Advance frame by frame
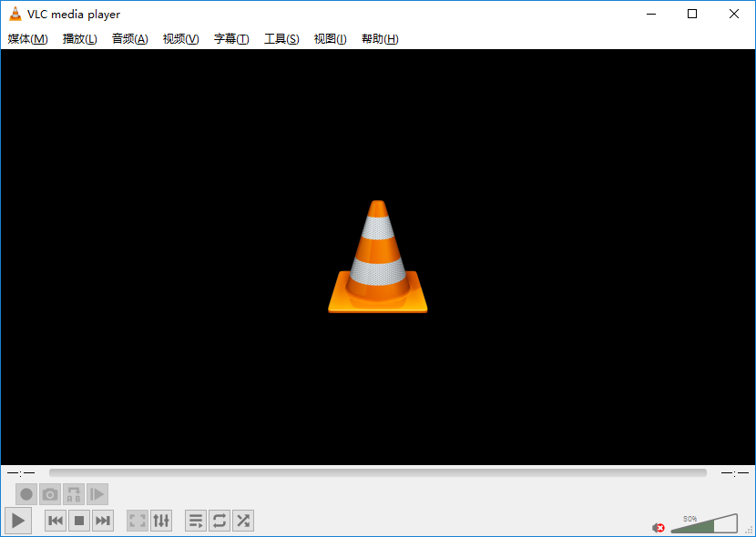The height and width of the screenshot is (537, 756). click(x=97, y=494)
